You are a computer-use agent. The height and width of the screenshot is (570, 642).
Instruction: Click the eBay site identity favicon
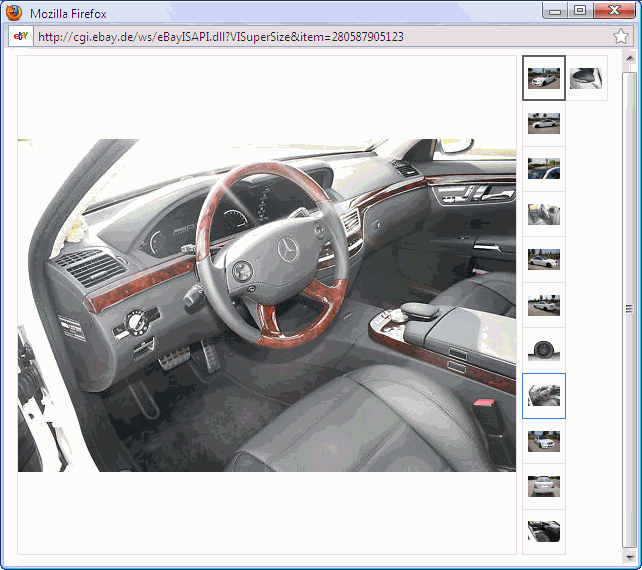pyautogui.click(x=20, y=37)
